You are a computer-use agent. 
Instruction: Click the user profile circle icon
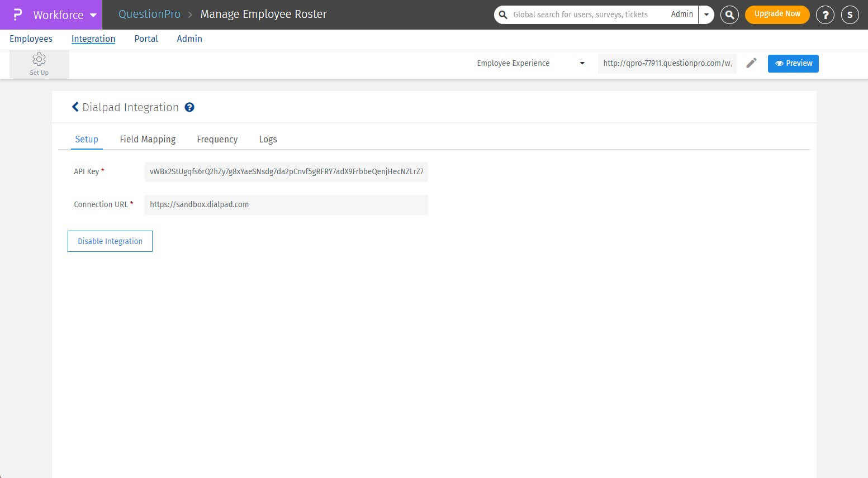tap(850, 15)
